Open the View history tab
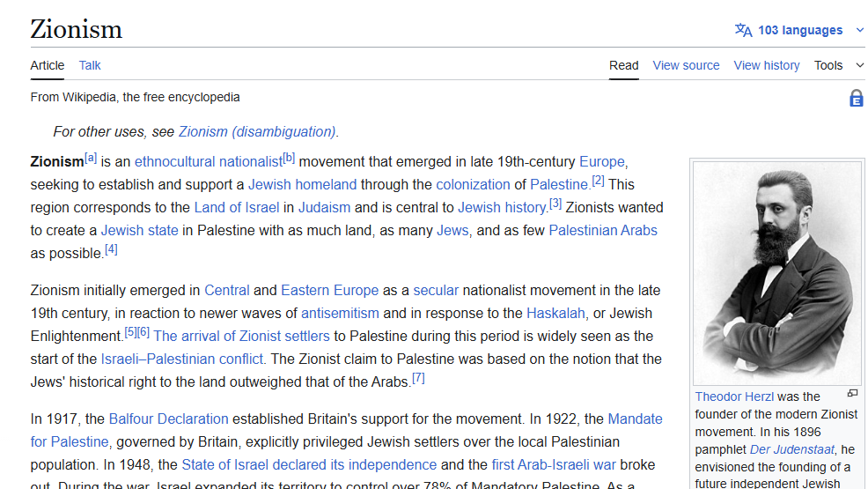 pos(767,65)
